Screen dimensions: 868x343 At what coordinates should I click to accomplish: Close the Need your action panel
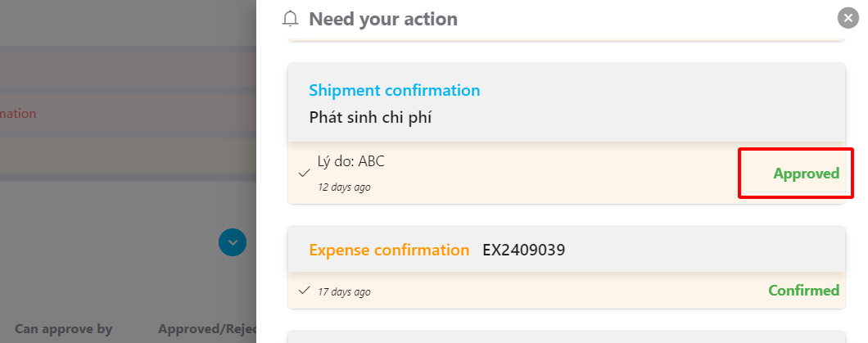pyautogui.click(x=848, y=18)
